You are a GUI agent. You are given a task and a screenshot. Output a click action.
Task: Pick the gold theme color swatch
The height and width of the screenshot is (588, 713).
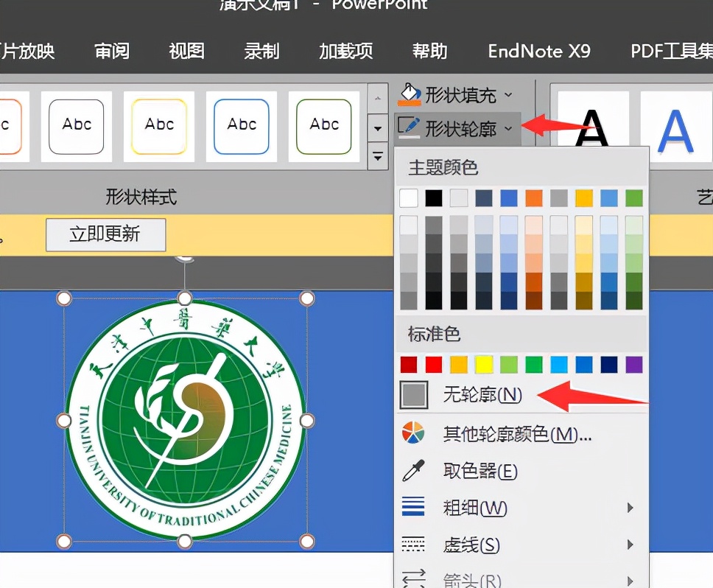[x=584, y=198]
